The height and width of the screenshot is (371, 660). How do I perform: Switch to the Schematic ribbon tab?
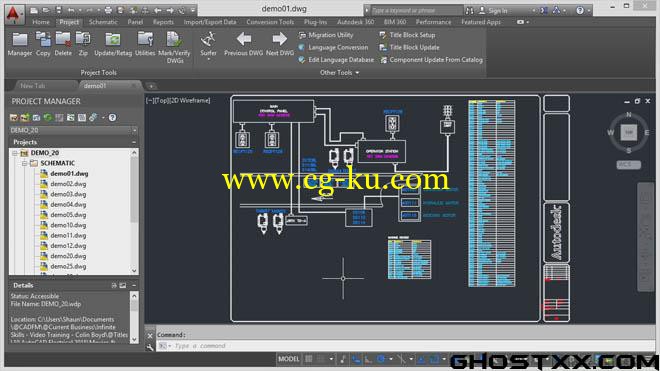tap(103, 22)
